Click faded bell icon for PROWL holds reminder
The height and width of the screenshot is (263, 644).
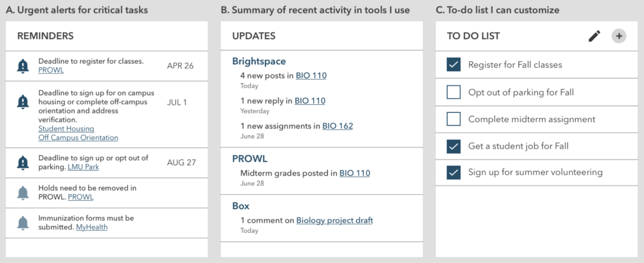pos(23,193)
